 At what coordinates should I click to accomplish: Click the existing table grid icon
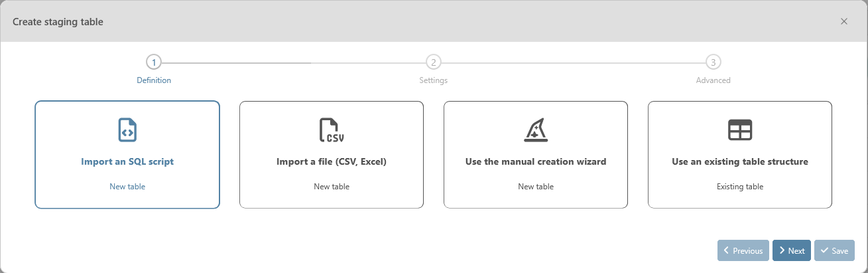(x=740, y=130)
